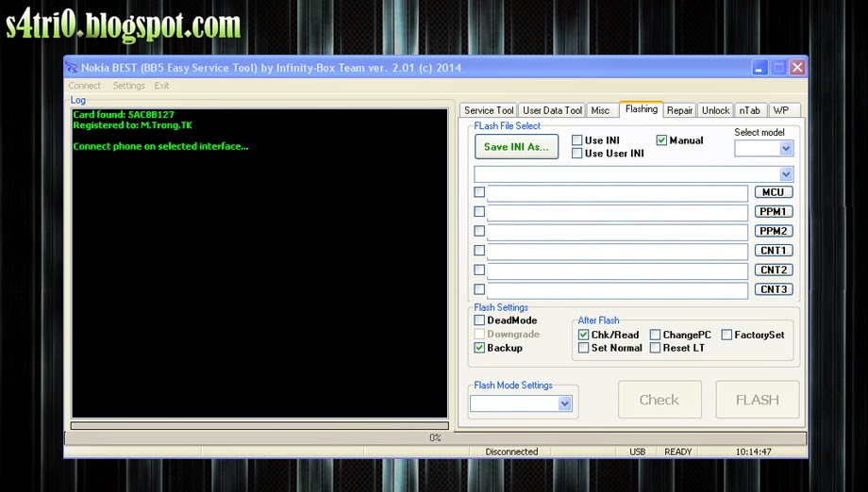Click the Exit menu item
The image size is (868, 492).
click(161, 86)
